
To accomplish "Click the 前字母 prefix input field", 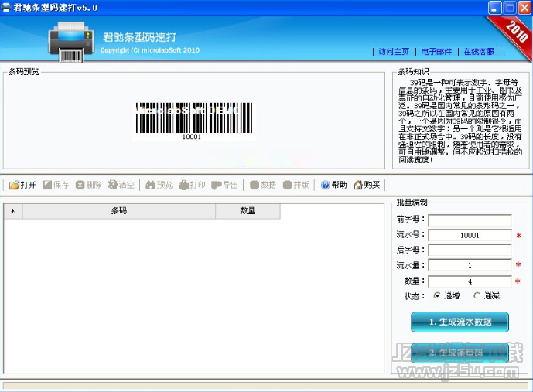I will [470, 220].
